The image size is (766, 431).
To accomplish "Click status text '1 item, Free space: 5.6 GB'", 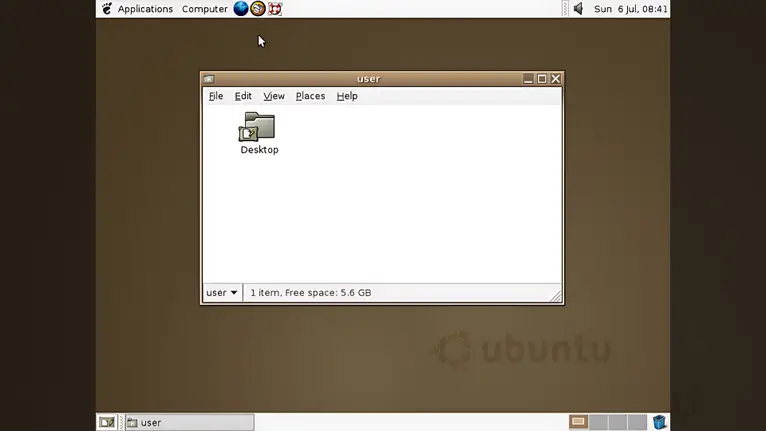I will click(x=311, y=293).
